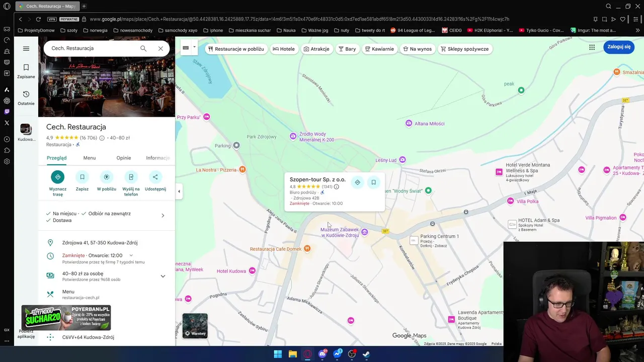Open Windows Start menu
Screen dimensions: 644x362
(x=278, y=354)
